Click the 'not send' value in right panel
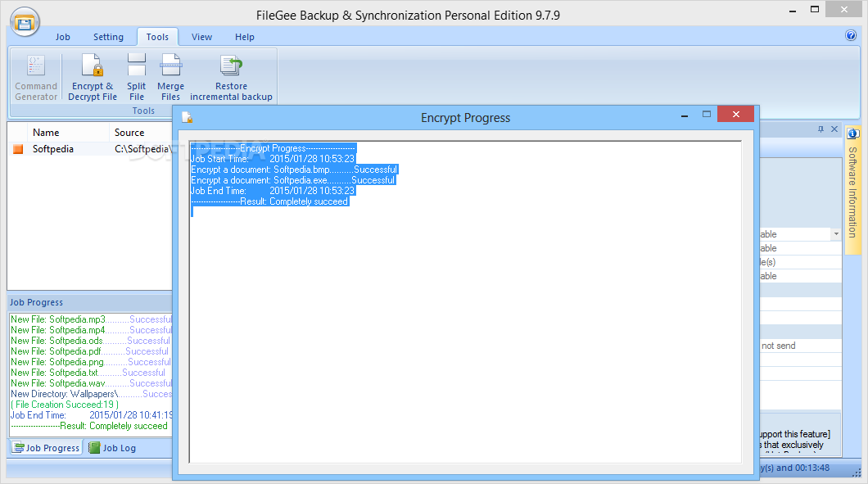 click(x=778, y=346)
